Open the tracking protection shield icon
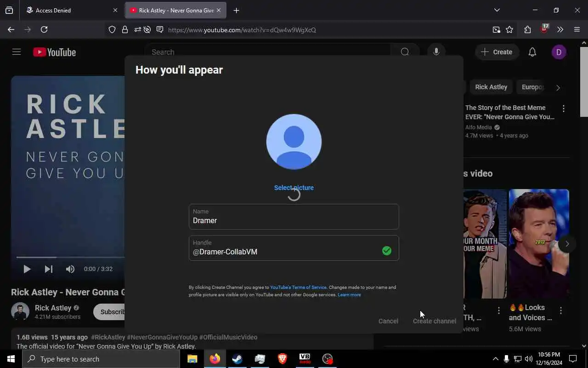This screenshot has width=588, height=368. coord(112,29)
